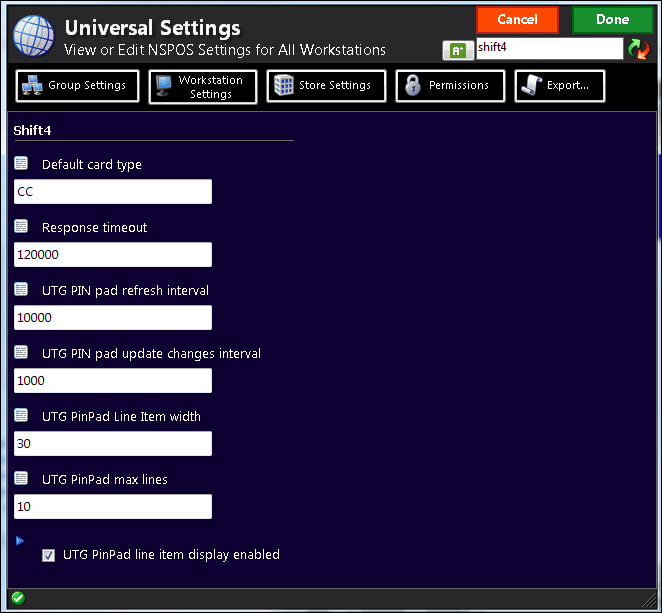The height and width of the screenshot is (613, 662).
Task: Open Workstation Settings
Action: (x=203, y=87)
